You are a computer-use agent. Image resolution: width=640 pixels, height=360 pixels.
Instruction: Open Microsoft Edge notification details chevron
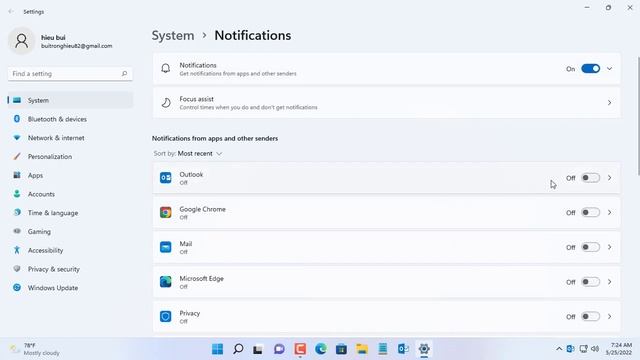click(x=609, y=282)
